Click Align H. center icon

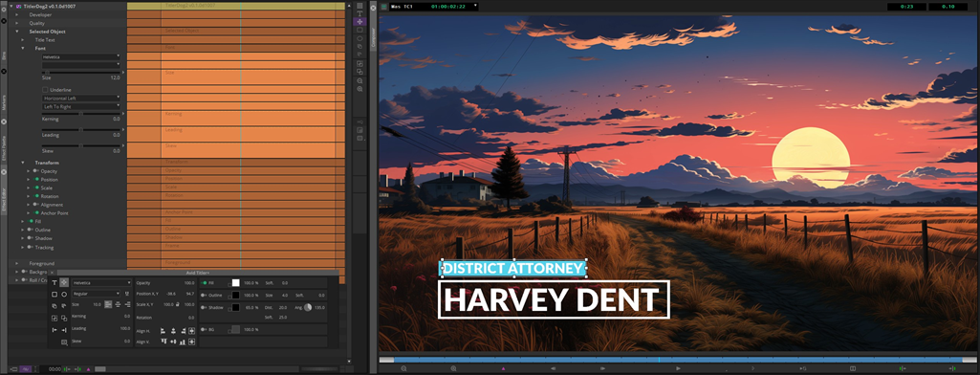coord(173,331)
